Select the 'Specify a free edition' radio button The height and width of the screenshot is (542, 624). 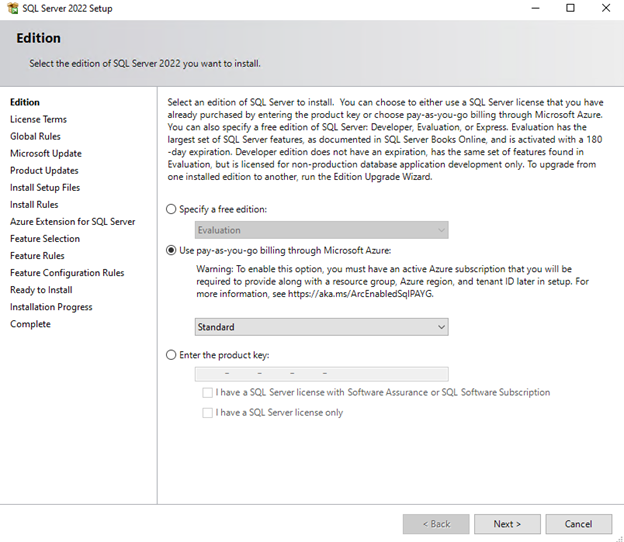(171, 209)
